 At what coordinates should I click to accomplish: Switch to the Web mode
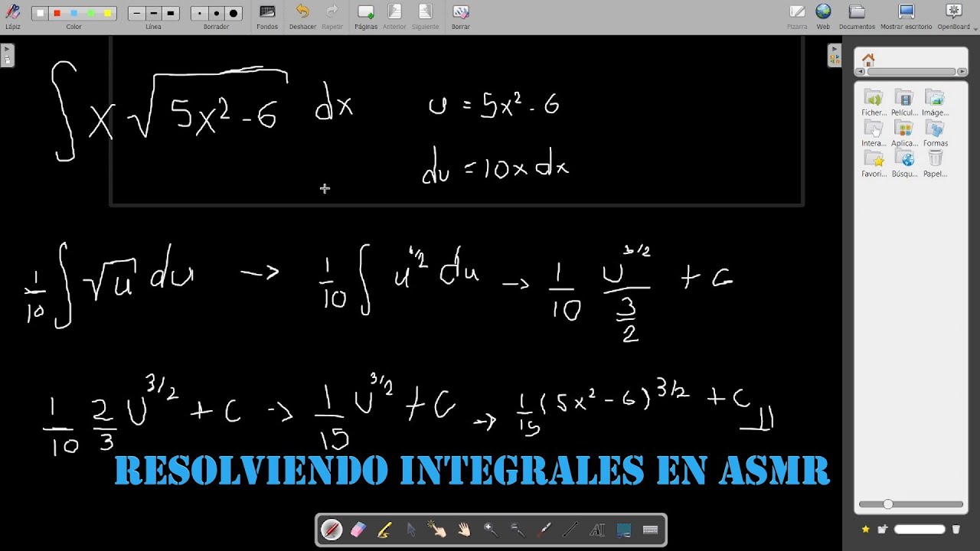pyautogui.click(x=823, y=16)
